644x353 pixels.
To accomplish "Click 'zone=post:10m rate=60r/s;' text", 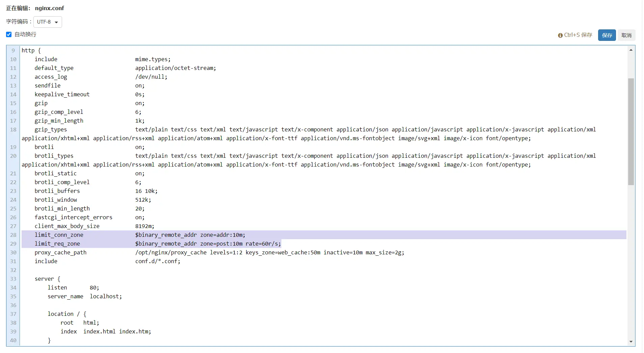I will tap(241, 244).
